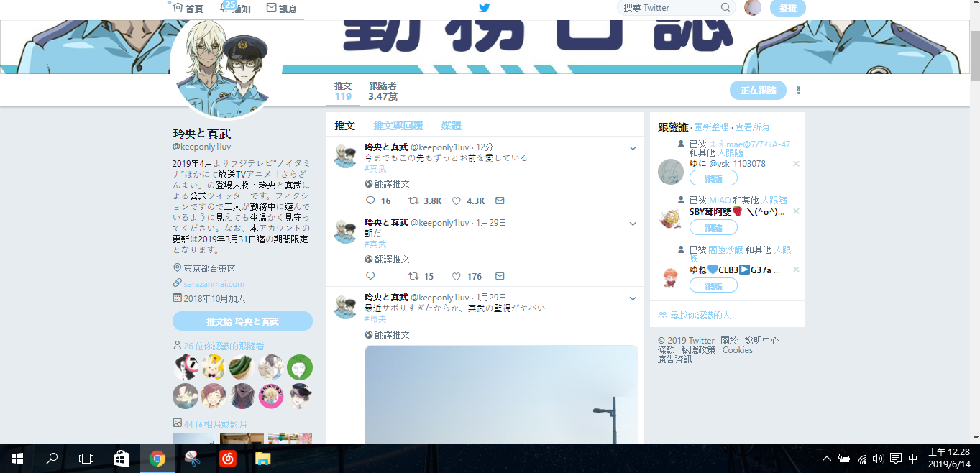This screenshot has height=473, width=980.
Task: Open the green speech-bubble follower avatar
Action: [x=300, y=367]
